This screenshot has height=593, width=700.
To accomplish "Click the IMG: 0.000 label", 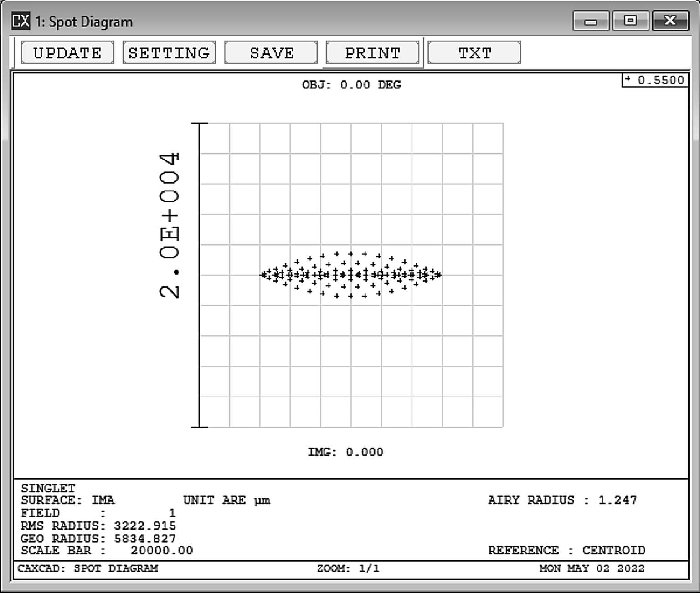I will coord(345,452).
